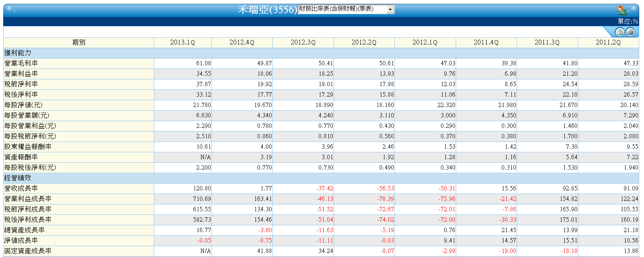644x257 pixels.
Task: Click the 7.290 value in 每股營業額 row
Action: (631, 115)
